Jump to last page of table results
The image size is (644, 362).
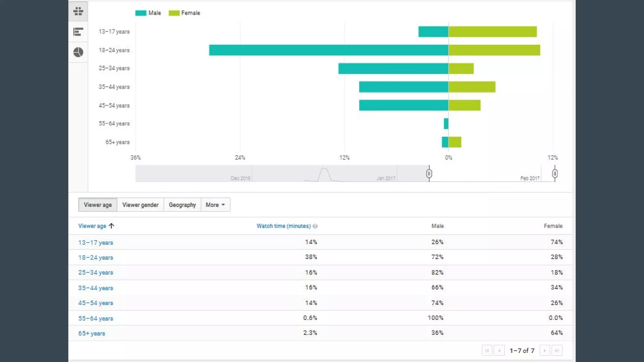pyautogui.click(x=557, y=351)
